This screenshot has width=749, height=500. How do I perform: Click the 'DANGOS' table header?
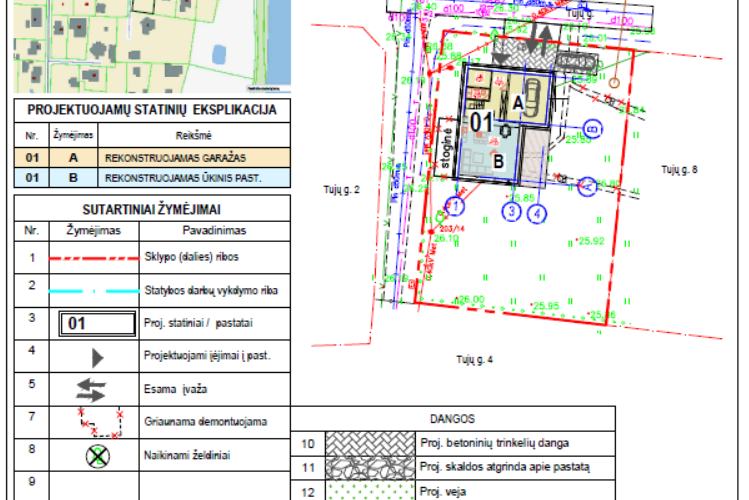[x=452, y=419]
